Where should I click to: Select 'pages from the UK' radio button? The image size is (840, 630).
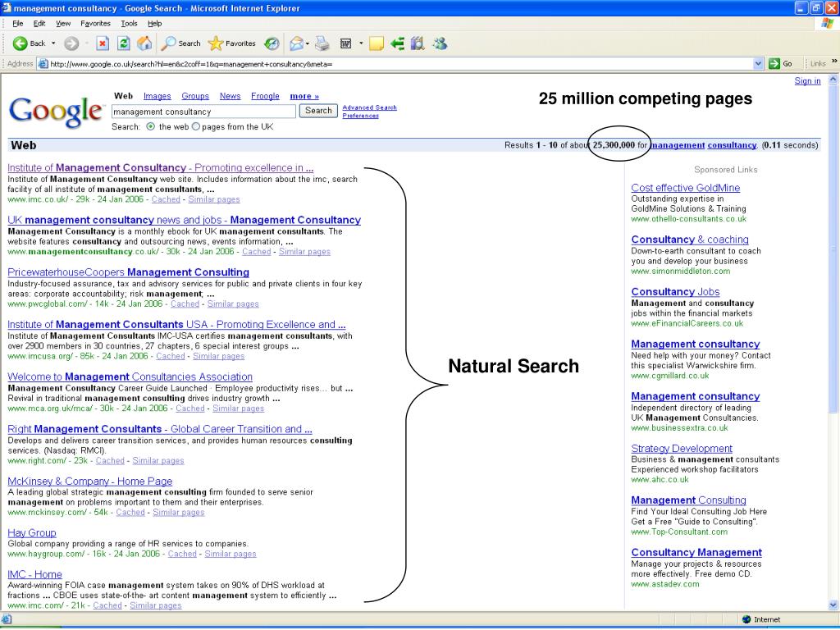[x=195, y=127]
